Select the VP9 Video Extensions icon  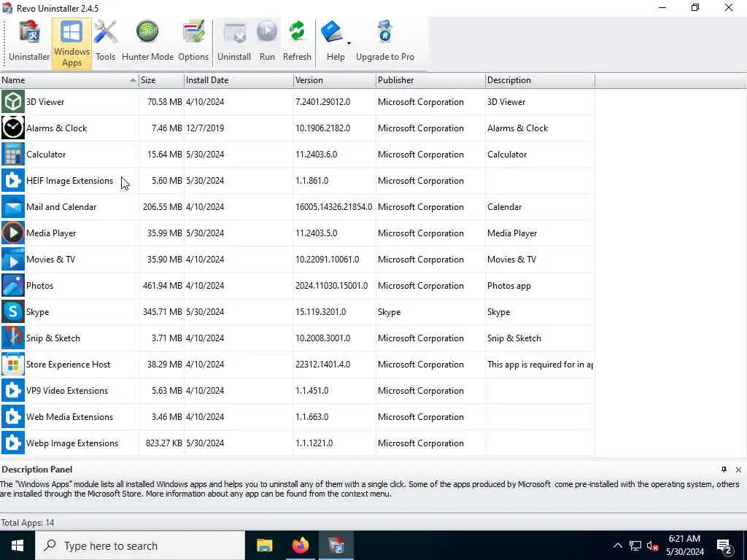pos(13,391)
